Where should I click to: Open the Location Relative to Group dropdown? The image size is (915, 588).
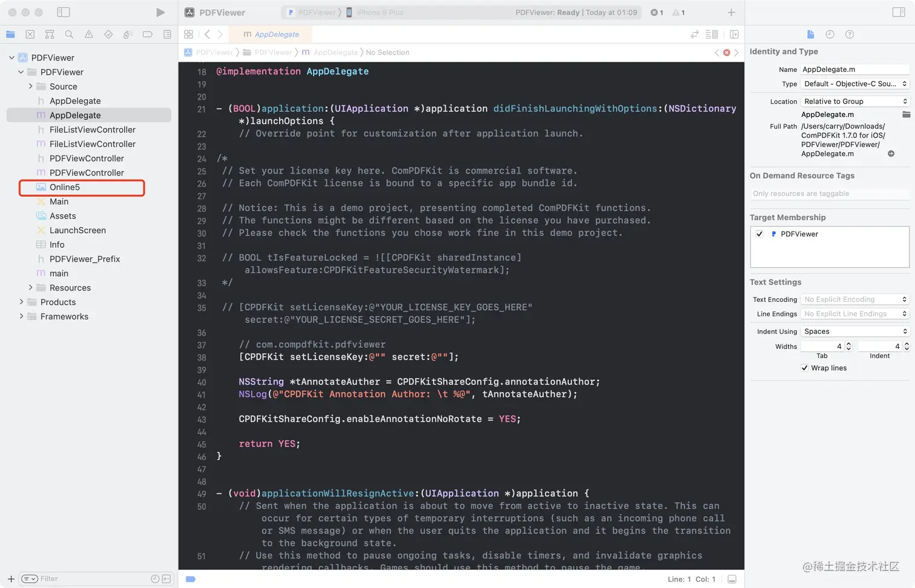point(855,102)
